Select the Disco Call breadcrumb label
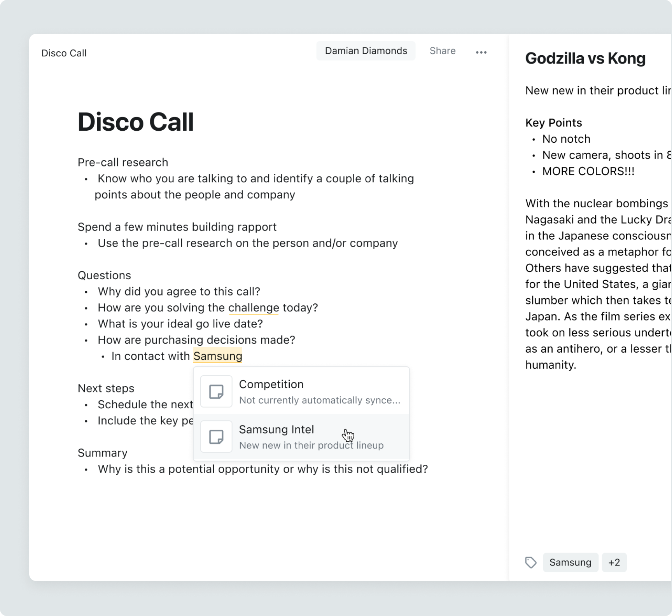Screen dimensions: 672x616 (x=64, y=53)
